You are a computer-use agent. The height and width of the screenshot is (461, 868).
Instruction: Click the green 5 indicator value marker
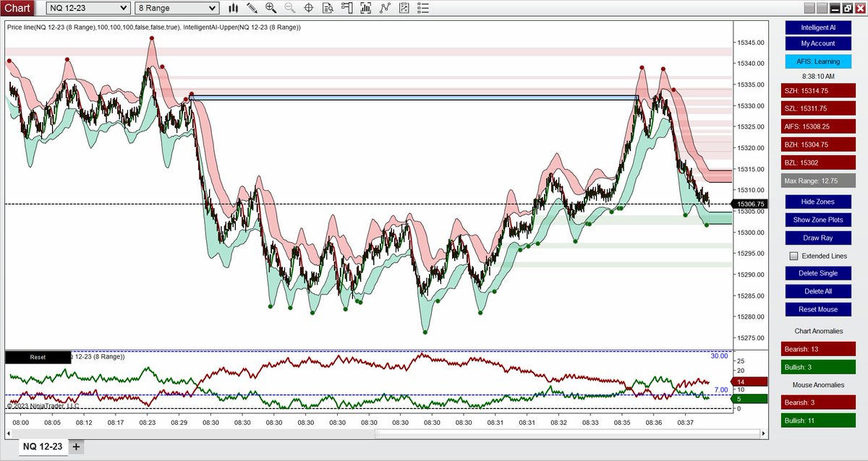point(749,398)
